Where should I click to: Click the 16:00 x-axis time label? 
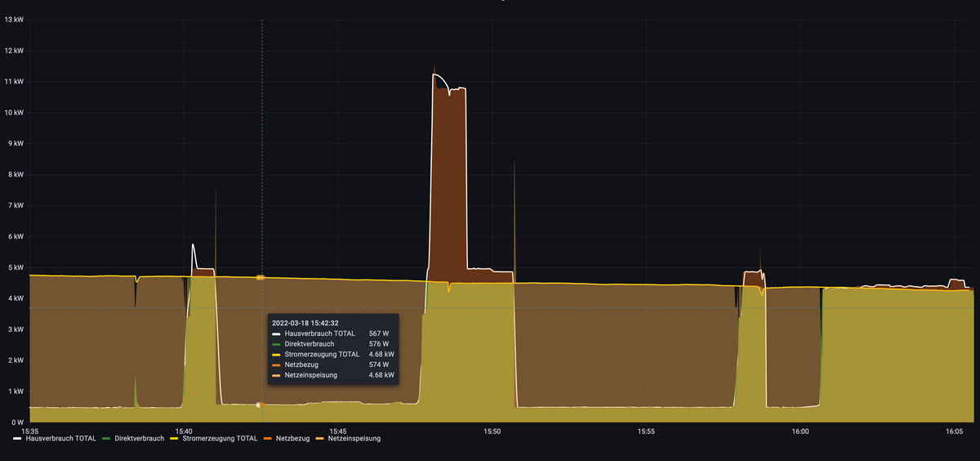800,431
